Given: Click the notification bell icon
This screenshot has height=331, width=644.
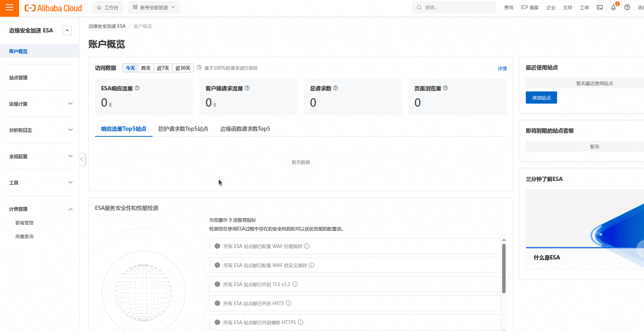Looking at the screenshot, I should pyautogui.click(x=613, y=8).
